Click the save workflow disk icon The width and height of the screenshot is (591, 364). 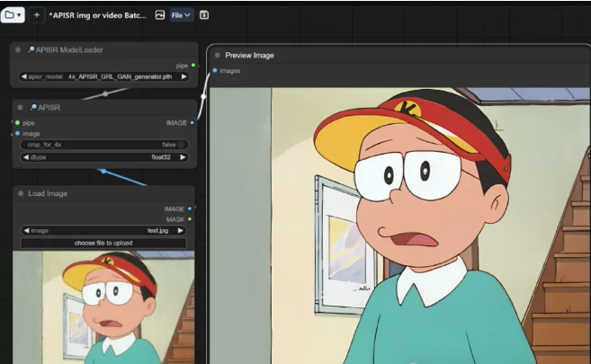pos(204,14)
